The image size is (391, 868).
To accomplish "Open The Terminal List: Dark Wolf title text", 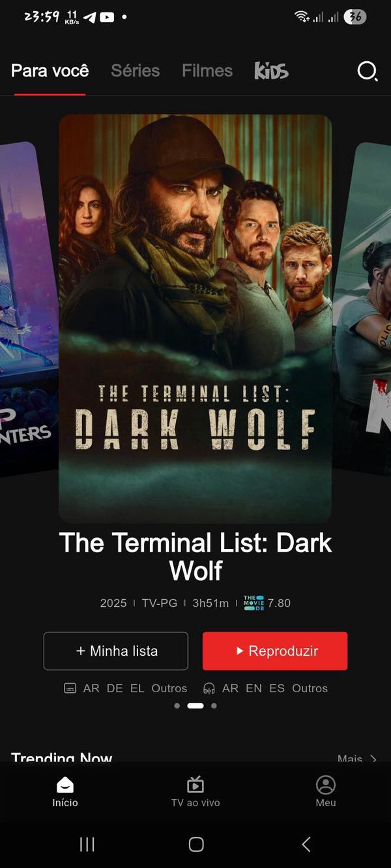I will coord(195,557).
